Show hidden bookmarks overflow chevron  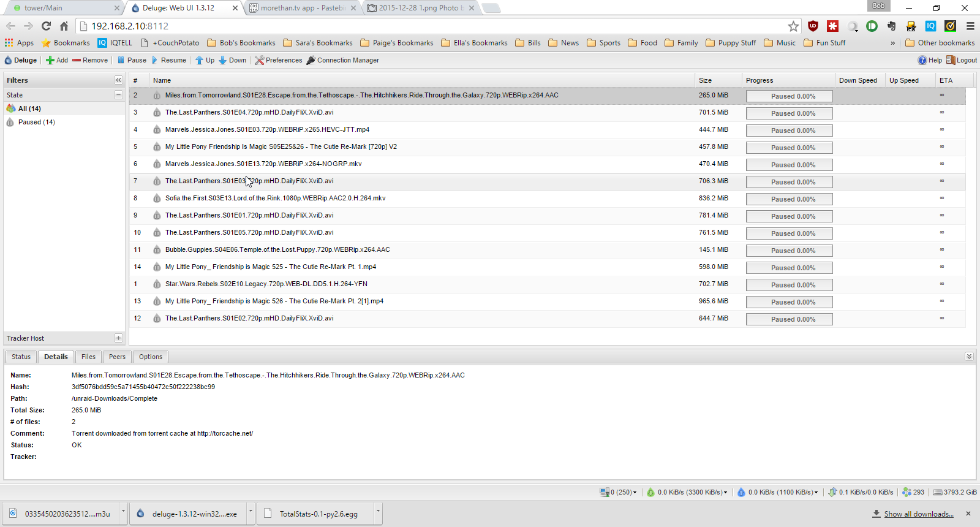(892, 43)
